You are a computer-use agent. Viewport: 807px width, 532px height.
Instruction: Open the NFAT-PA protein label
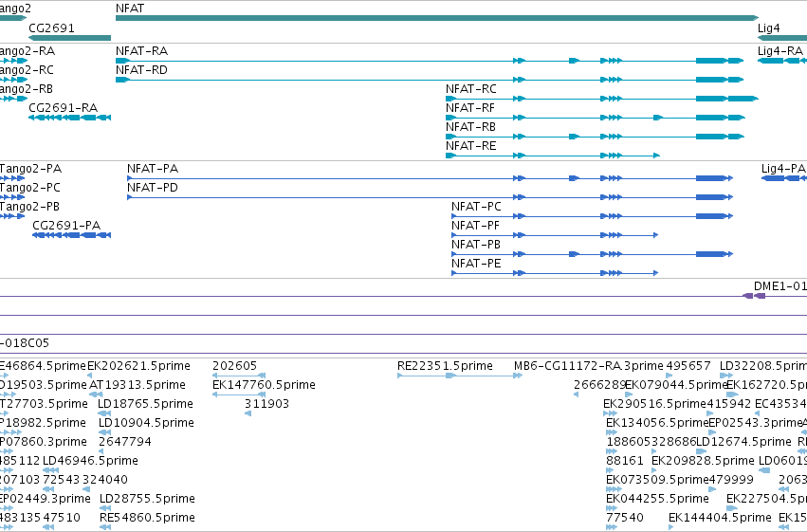(153, 169)
